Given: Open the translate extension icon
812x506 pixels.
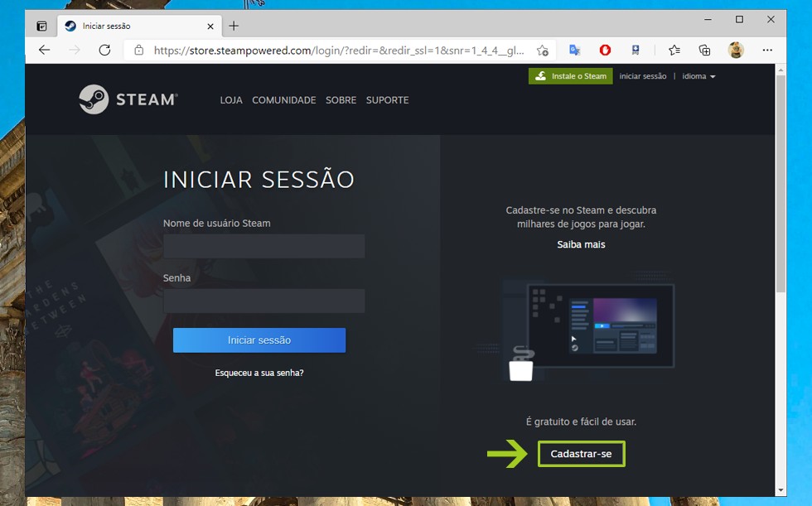Looking at the screenshot, I should [574, 51].
